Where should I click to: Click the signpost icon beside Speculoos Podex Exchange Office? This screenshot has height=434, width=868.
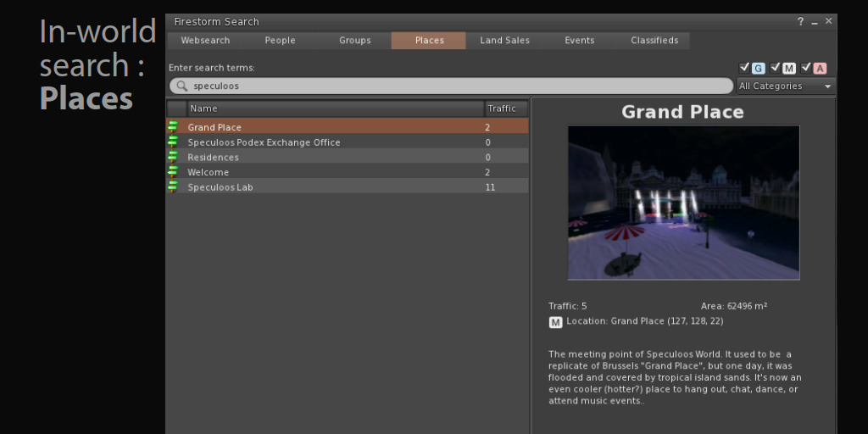pyautogui.click(x=173, y=142)
